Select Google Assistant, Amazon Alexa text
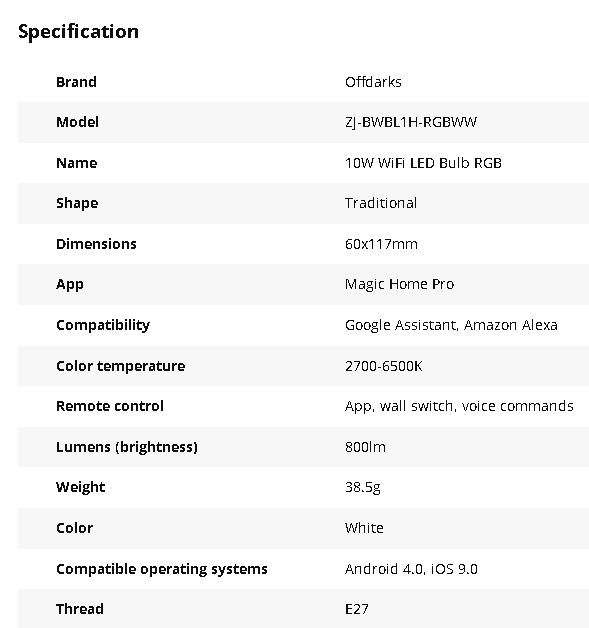The image size is (589, 628). [451, 325]
